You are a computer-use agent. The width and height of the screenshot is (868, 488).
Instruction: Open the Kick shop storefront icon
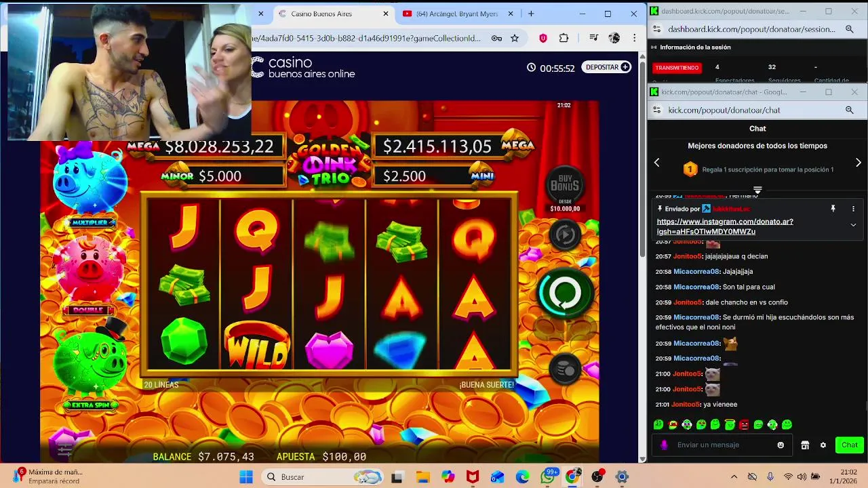point(805,445)
